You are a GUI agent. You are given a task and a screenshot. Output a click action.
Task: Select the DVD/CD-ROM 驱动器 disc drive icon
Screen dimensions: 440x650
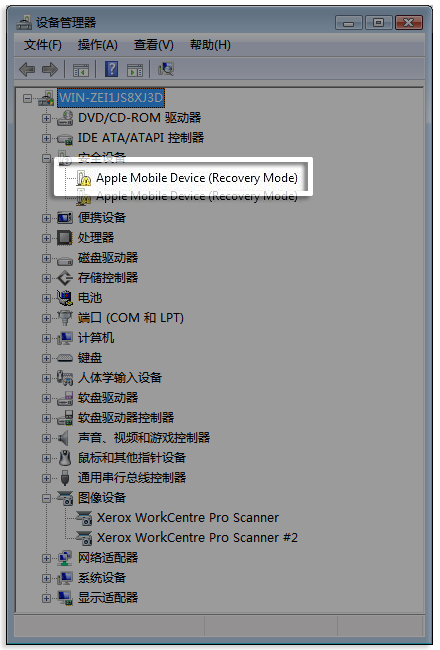tap(65, 118)
